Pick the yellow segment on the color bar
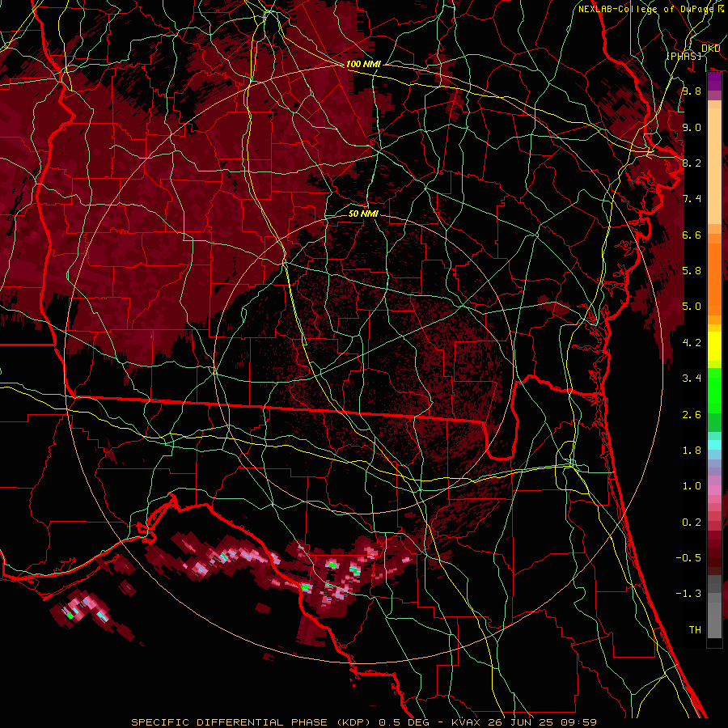728x728 pixels. (x=714, y=346)
